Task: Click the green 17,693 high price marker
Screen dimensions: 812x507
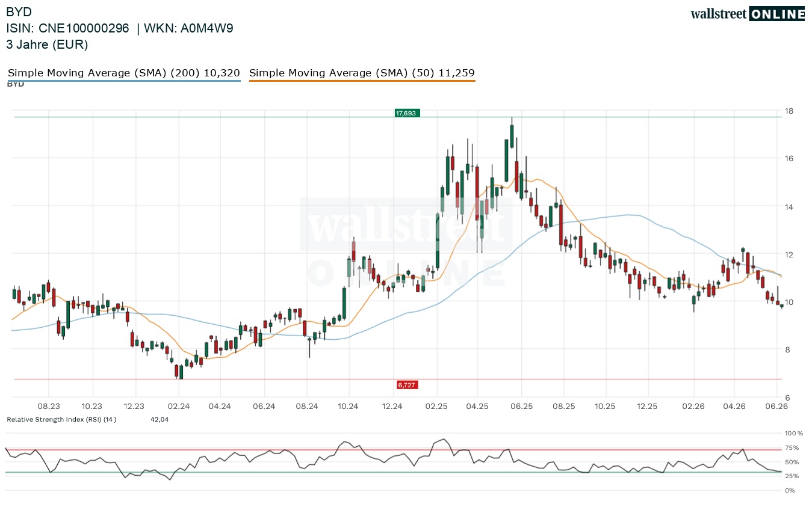Action: (x=406, y=112)
